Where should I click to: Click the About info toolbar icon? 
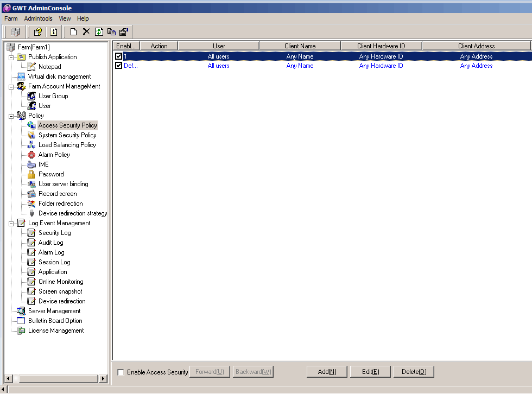54,32
